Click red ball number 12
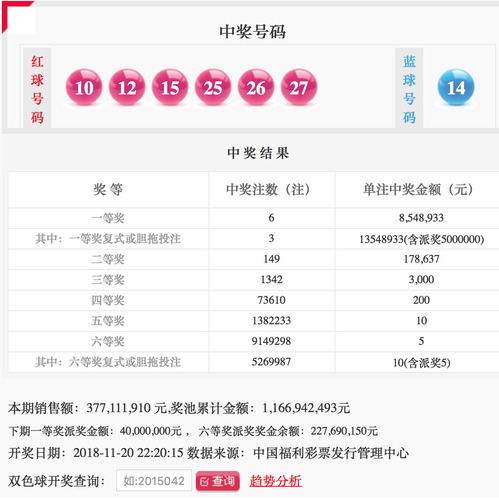499x500 pixels. tap(127, 87)
